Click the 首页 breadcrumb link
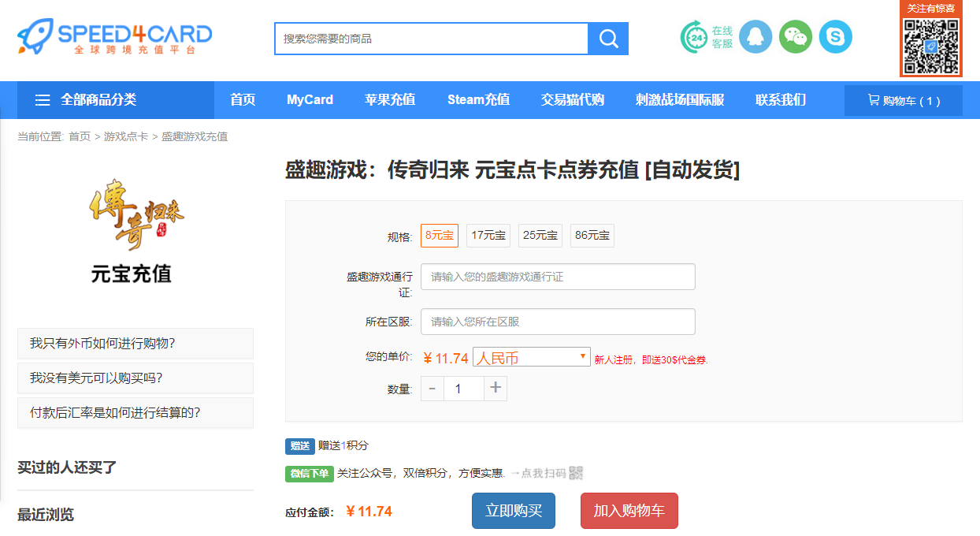 point(80,136)
